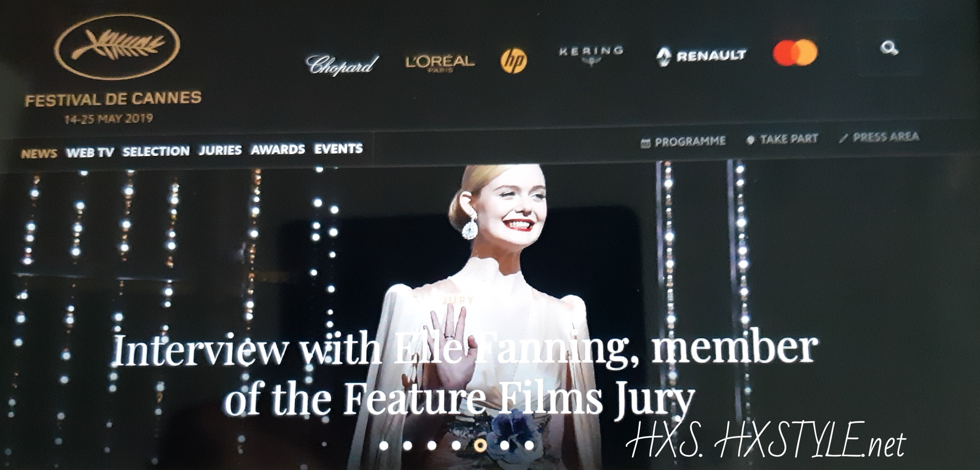980x470 pixels.
Task: Open the search magnifier icon
Action: click(889, 49)
